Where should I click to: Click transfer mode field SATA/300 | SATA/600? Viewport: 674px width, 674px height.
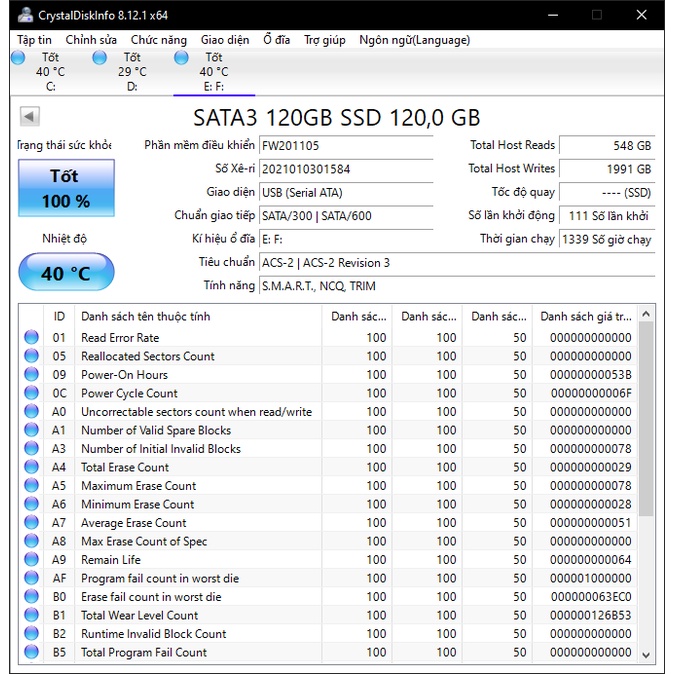coord(346,215)
